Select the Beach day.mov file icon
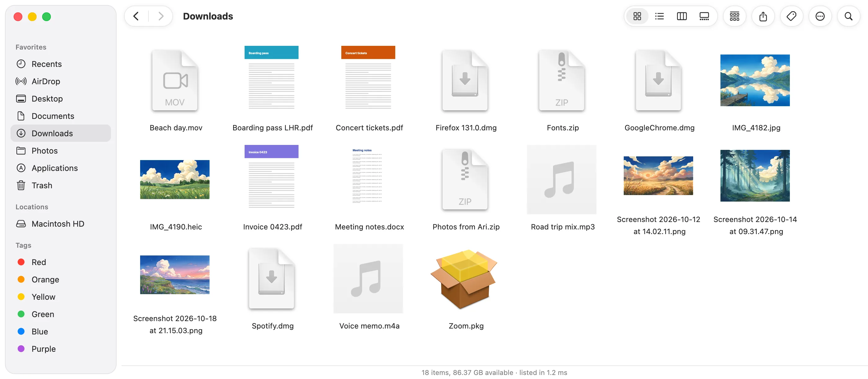 coord(175,81)
